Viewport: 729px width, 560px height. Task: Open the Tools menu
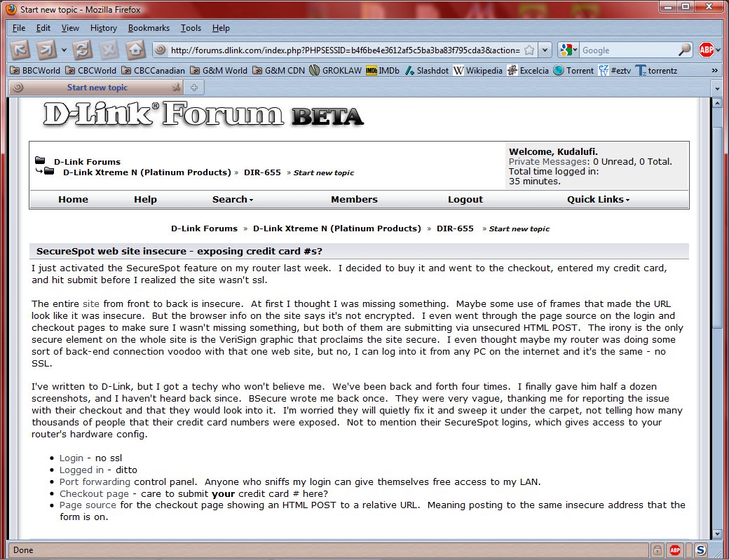[x=191, y=28]
